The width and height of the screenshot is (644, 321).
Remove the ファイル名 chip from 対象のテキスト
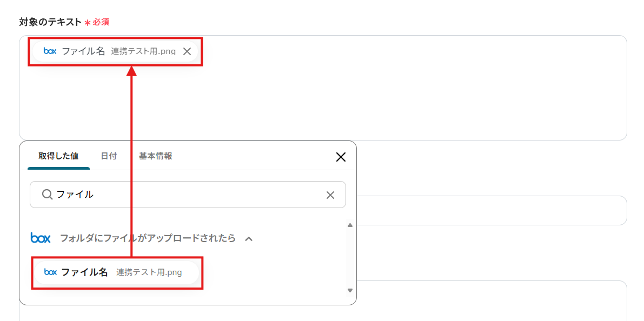tap(187, 51)
